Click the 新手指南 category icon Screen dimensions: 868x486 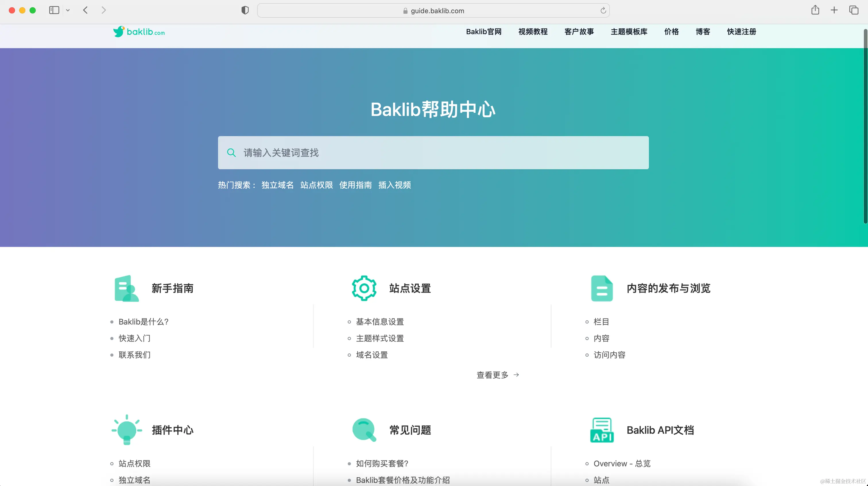click(126, 288)
